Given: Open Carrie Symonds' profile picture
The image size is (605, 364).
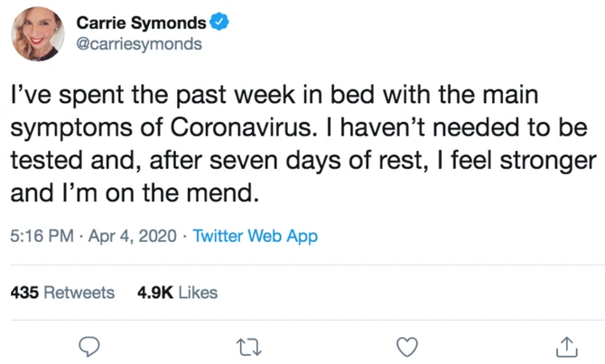Looking at the screenshot, I should point(38,35).
